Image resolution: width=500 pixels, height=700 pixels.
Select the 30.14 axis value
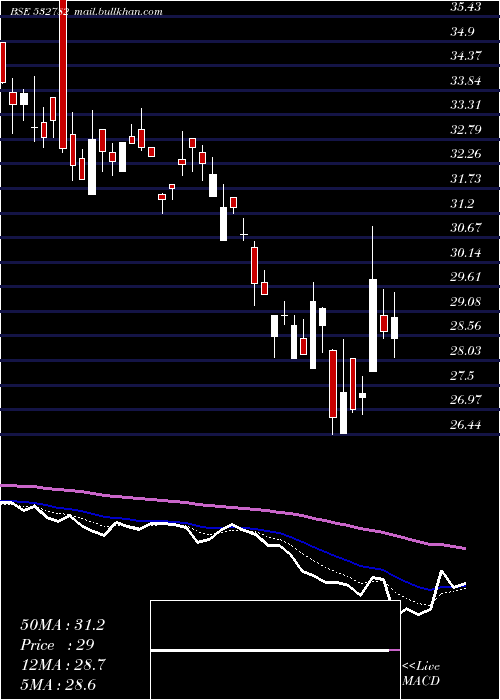pos(466,254)
